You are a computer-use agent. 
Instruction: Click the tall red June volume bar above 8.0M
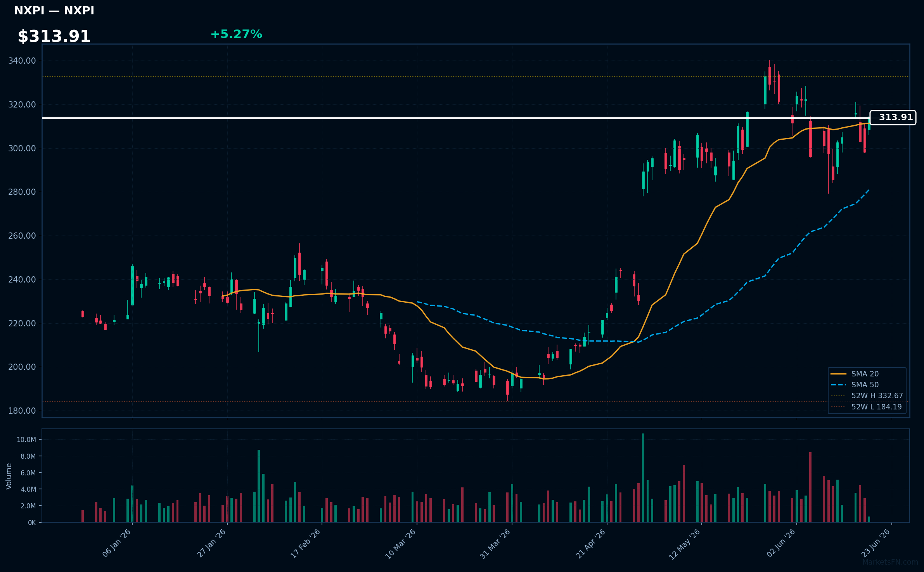pos(810,487)
